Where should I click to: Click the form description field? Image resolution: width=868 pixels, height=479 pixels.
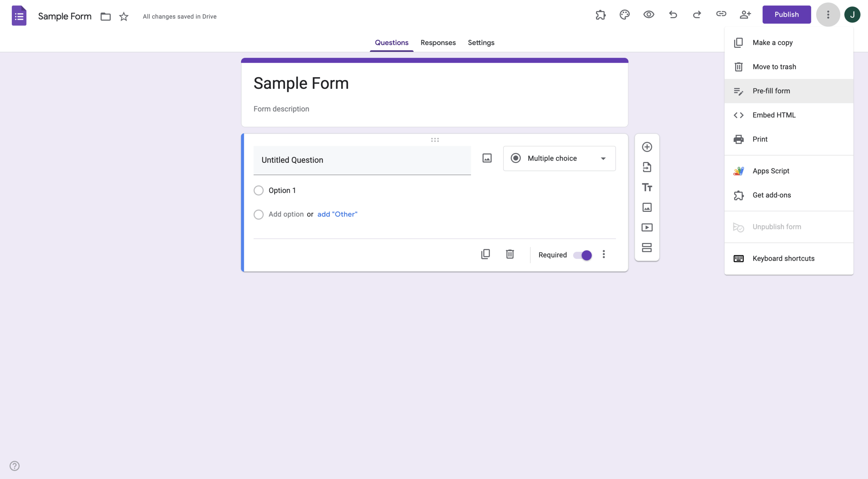click(x=281, y=109)
